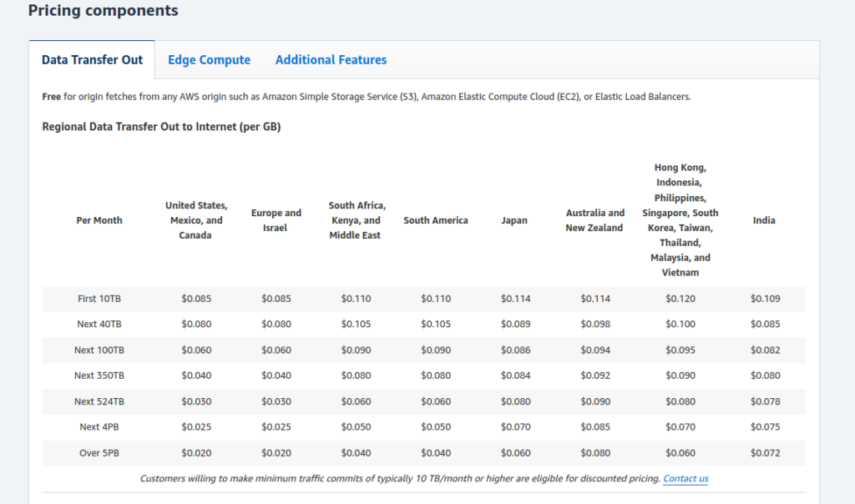The image size is (855, 504).
Task: Select Australia and New Zealand header
Action: (x=594, y=220)
